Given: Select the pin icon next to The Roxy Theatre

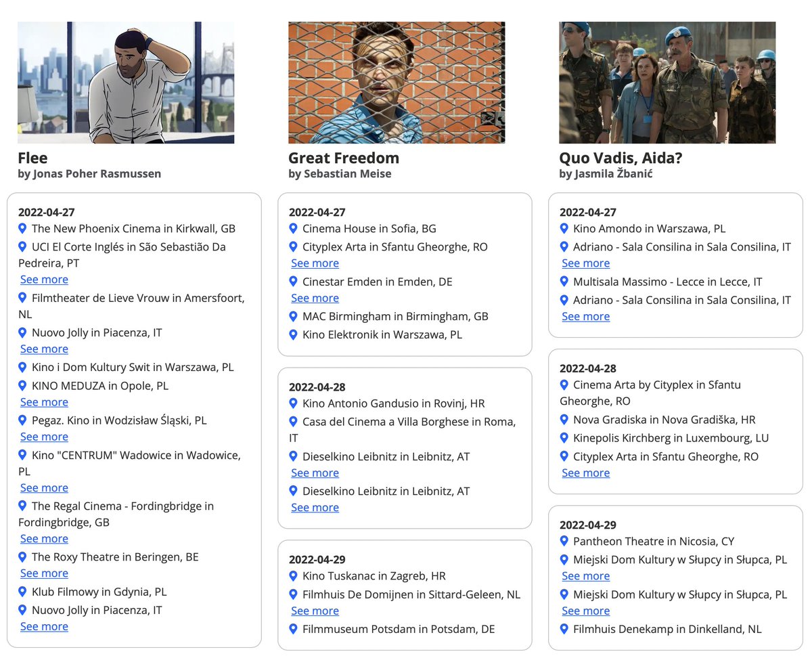Looking at the screenshot, I should (22, 557).
